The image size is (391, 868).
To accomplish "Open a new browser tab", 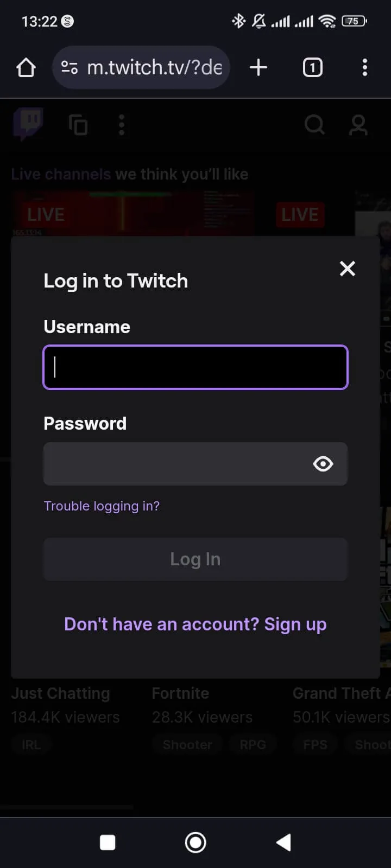I will point(258,68).
